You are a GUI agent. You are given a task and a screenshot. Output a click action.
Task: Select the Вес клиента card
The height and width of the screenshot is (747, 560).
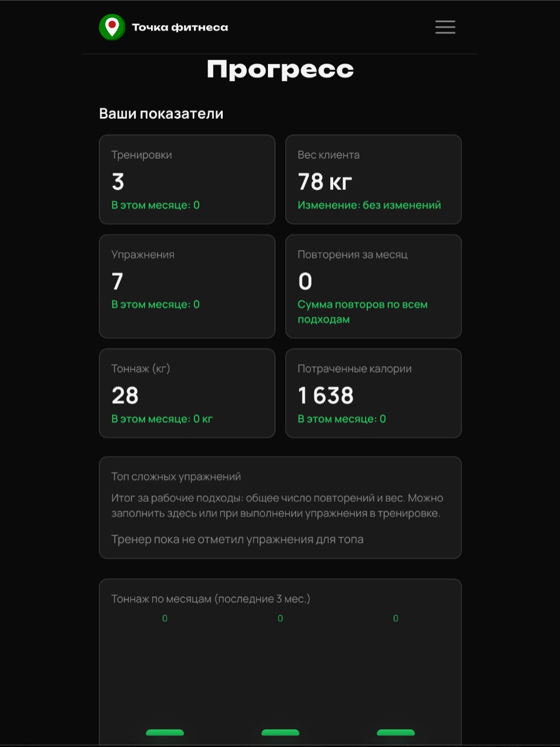point(373,179)
